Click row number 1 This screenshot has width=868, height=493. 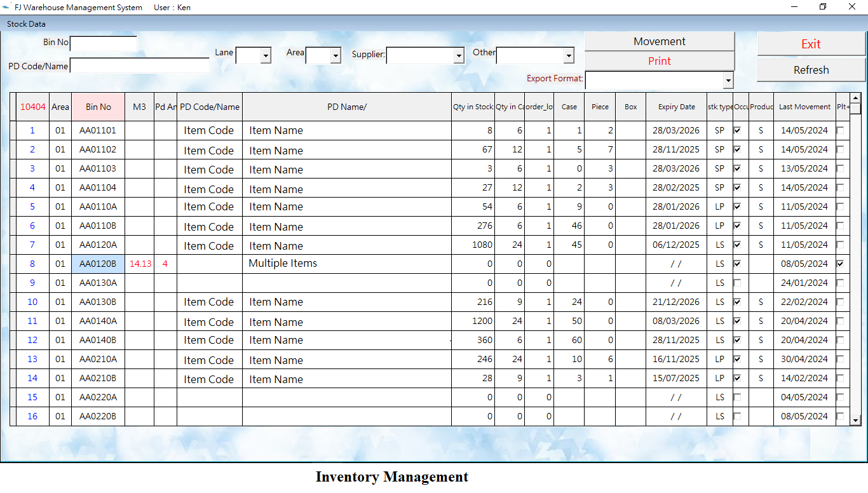pyautogui.click(x=32, y=130)
